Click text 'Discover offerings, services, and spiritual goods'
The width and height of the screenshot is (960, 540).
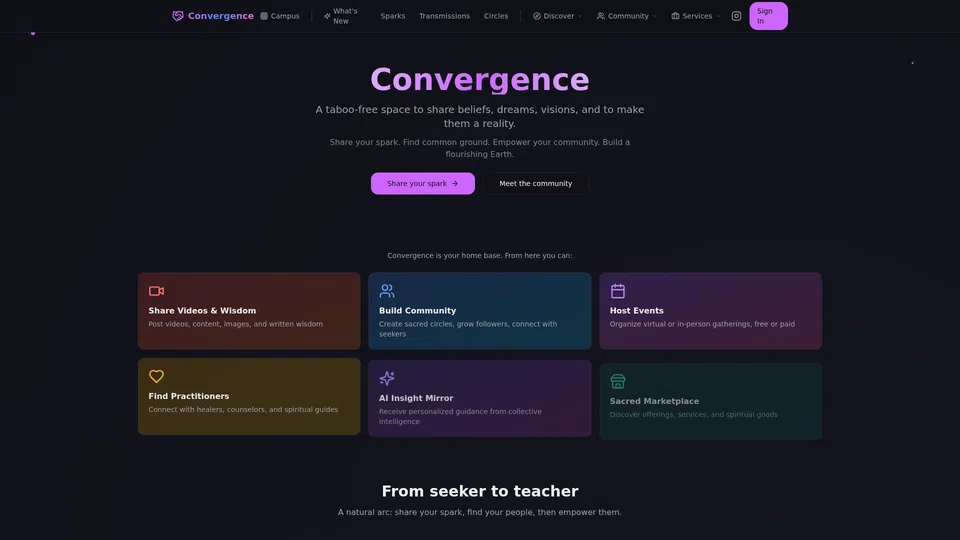point(694,414)
